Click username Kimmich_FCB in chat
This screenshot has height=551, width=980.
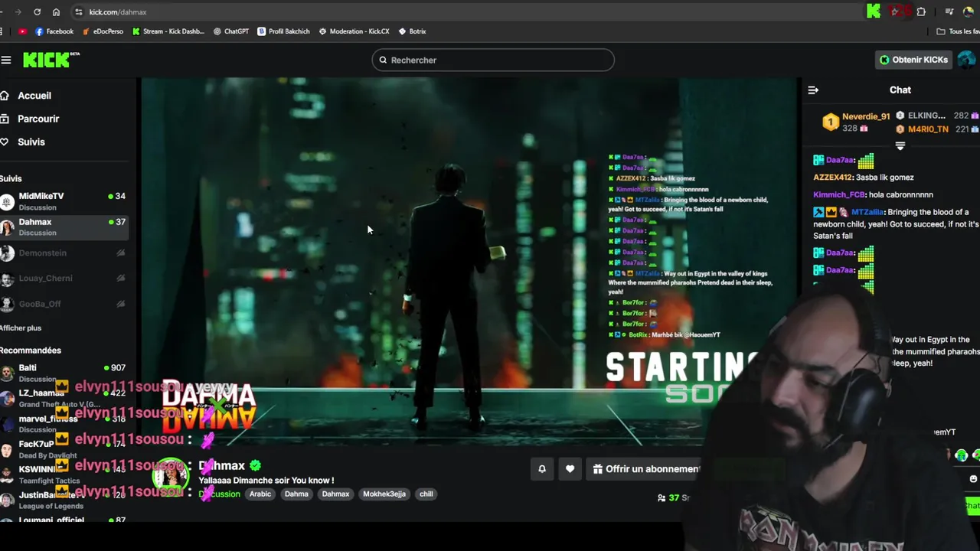coord(839,195)
